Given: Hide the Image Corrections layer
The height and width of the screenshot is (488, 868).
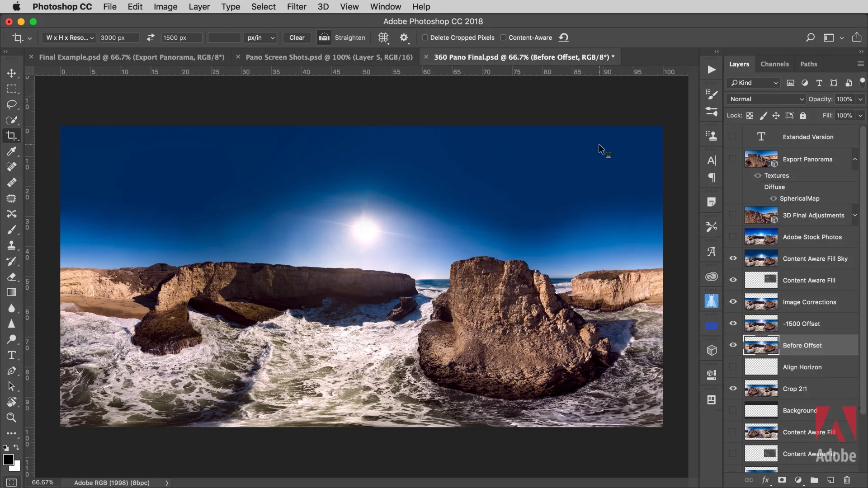Looking at the screenshot, I should coord(733,302).
